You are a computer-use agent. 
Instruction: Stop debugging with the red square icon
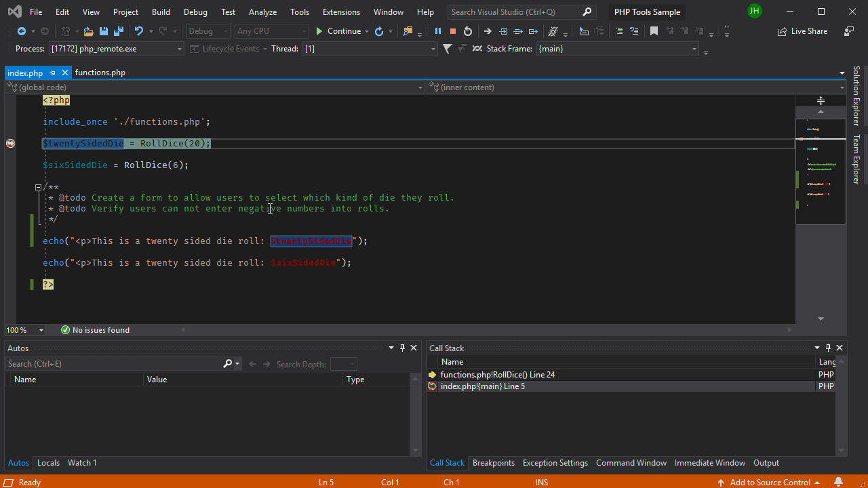tap(453, 31)
